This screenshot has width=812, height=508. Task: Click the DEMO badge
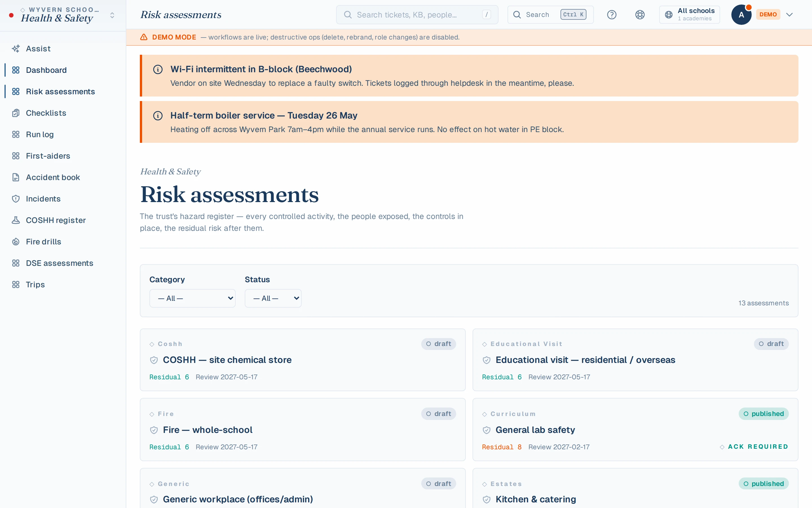(x=768, y=15)
